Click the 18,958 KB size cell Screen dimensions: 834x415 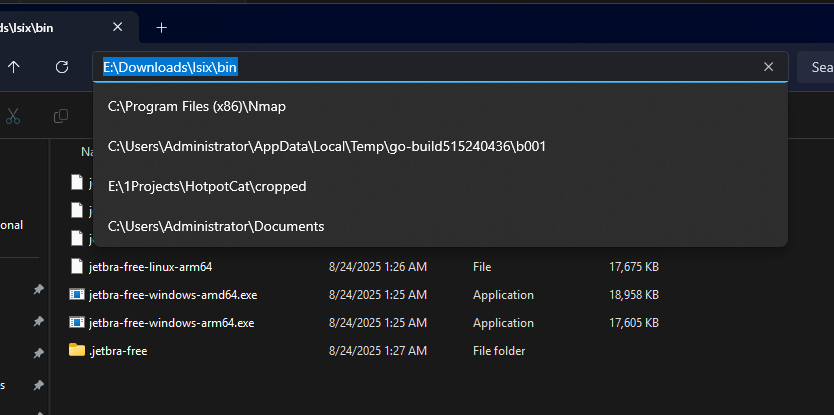(633, 295)
